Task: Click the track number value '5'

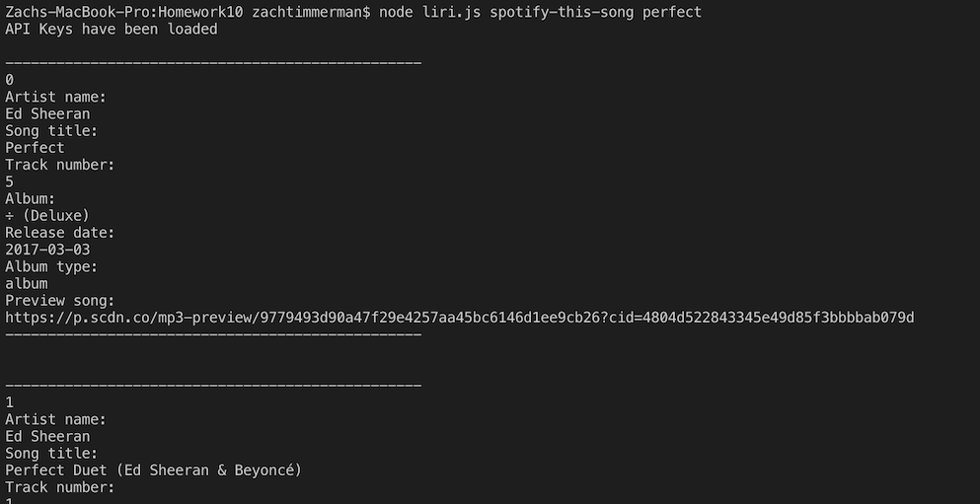Action: point(10,181)
